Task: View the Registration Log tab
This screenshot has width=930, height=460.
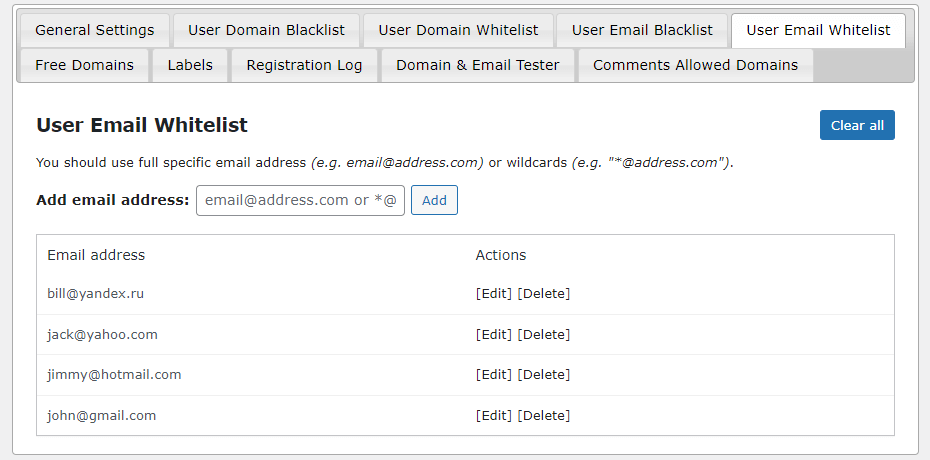Action: (304, 65)
